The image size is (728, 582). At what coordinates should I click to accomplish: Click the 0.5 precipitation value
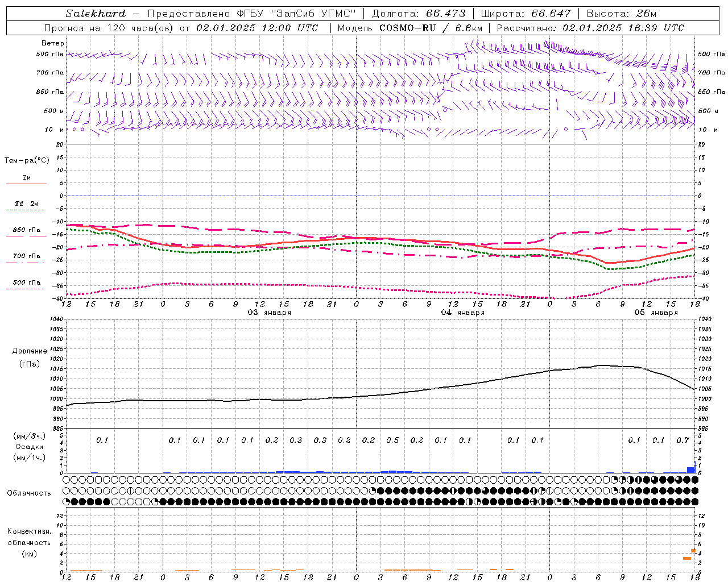[x=392, y=440]
